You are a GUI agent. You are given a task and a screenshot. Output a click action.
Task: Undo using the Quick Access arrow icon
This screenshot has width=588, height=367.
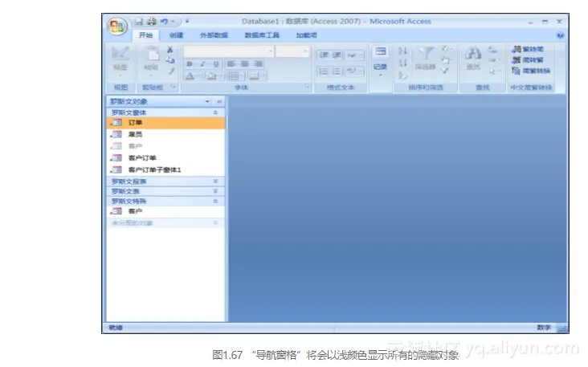164,22
